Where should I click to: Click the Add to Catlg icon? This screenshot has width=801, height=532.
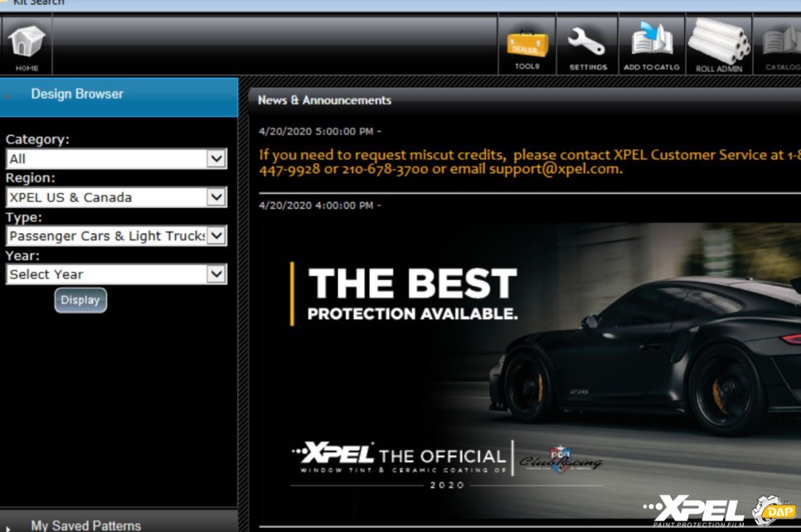651,46
